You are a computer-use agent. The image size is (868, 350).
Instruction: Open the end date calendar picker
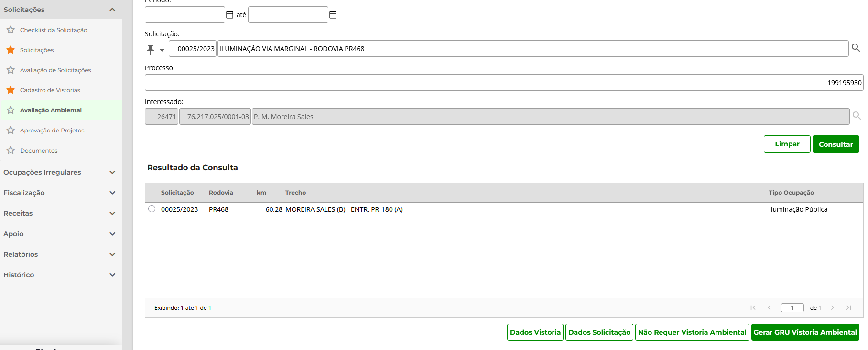click(x=333, y=15)
